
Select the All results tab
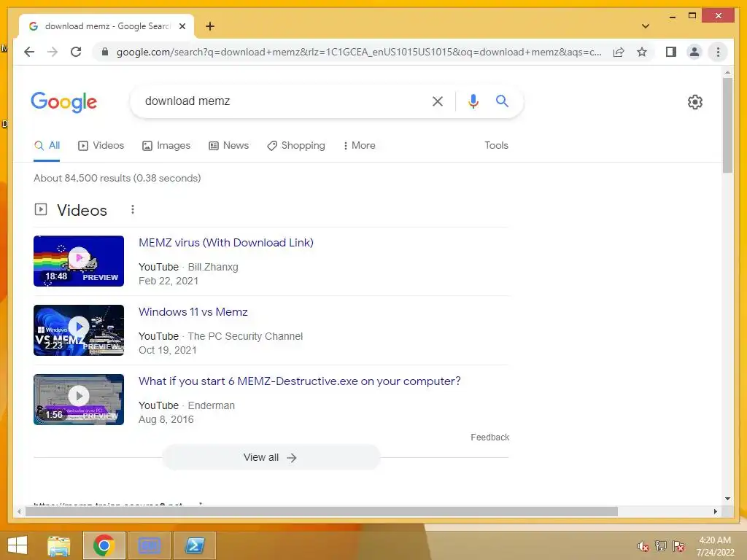47,146
